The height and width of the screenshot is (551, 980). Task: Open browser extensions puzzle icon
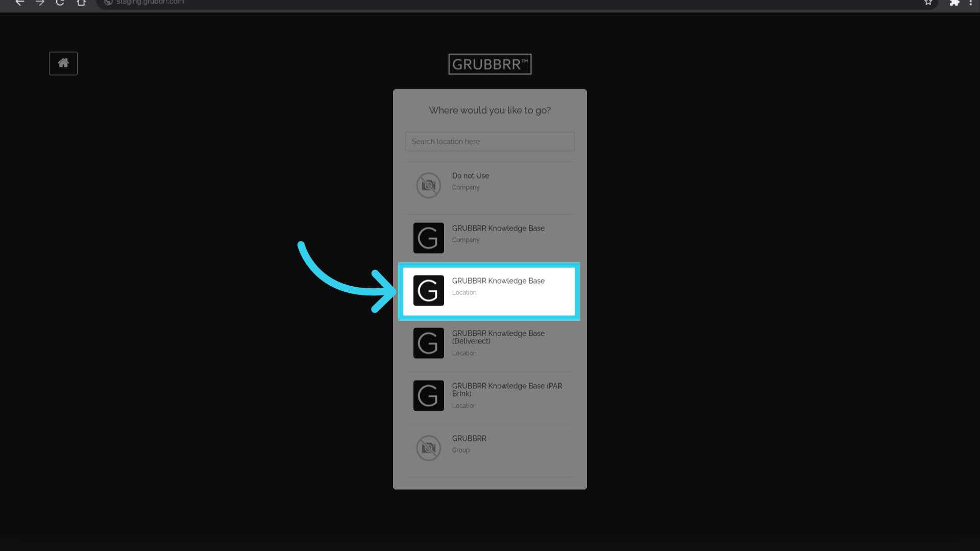point(954,3)
